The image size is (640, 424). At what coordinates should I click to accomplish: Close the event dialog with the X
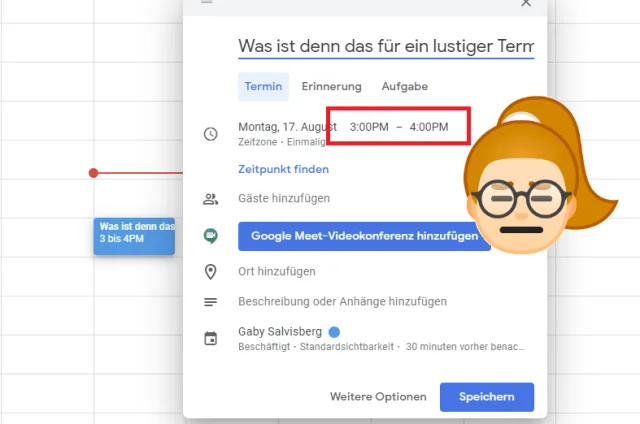point(526,3)
